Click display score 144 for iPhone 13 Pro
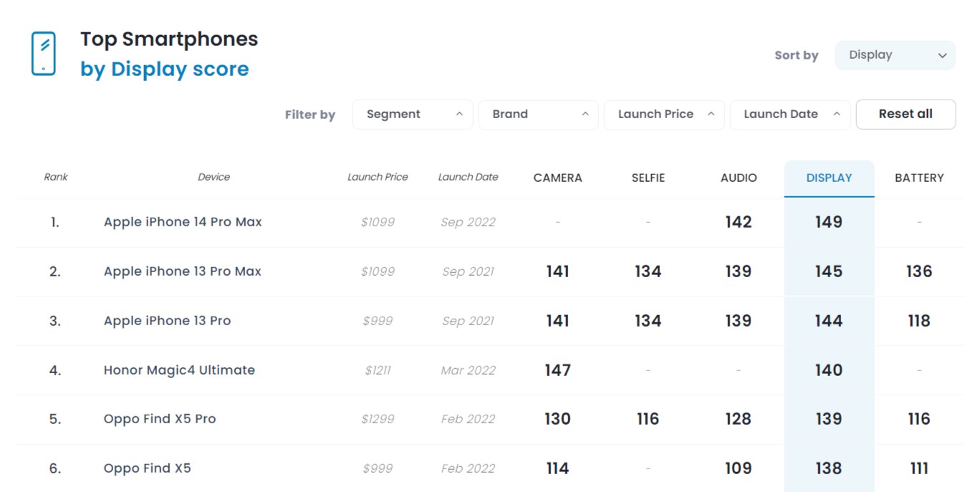 pos(829,321)
